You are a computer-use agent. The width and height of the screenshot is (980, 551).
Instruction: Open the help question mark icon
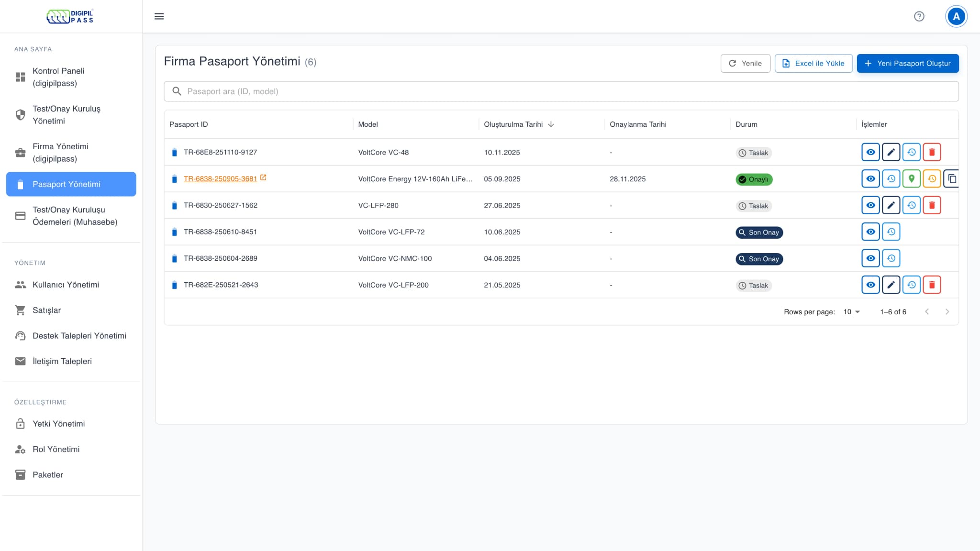[x=919, y=16]
